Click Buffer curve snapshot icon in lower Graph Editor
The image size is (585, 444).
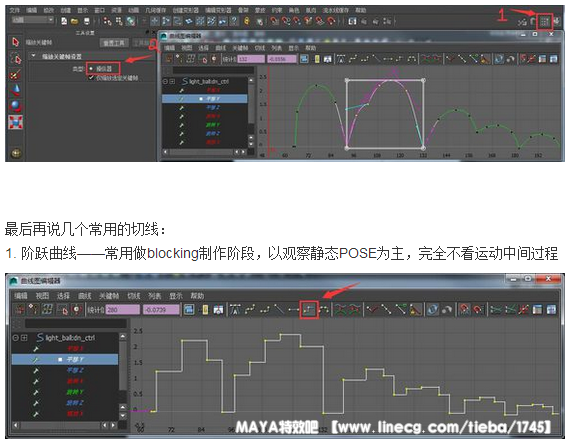click(340, 309)
